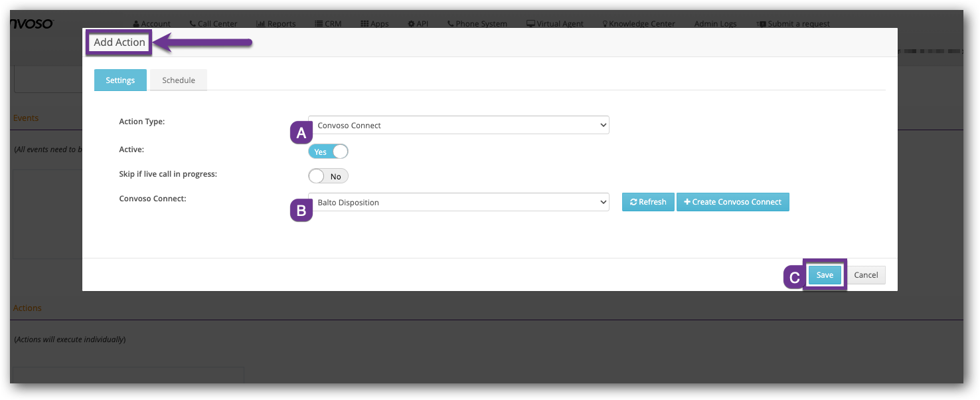Click the API gear icon
Image resolution: width=980 pixels, height=400 pixels.
click(x=411, y=24)
